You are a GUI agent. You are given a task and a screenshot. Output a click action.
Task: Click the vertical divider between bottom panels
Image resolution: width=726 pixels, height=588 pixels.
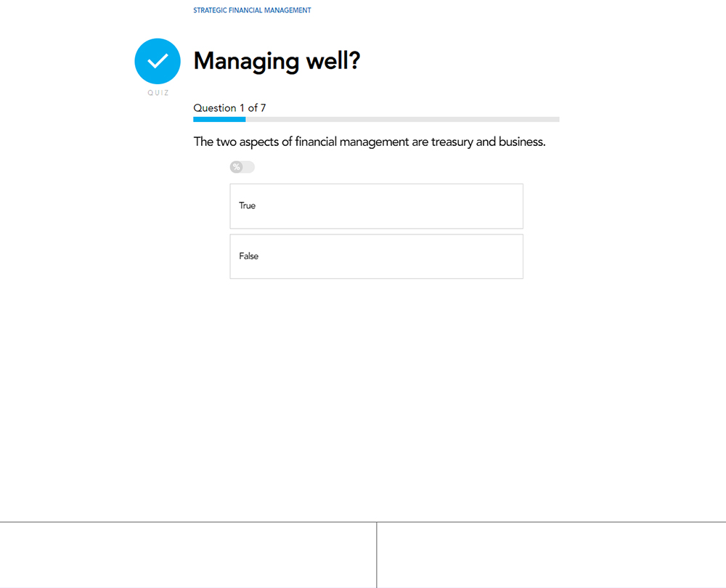pos(377,555)
